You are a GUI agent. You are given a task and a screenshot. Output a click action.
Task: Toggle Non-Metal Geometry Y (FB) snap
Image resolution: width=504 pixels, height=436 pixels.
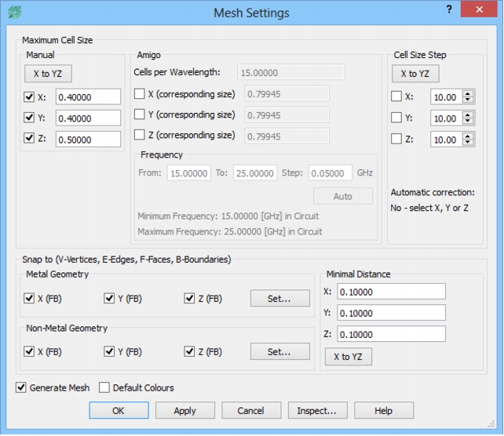tap(109, 351)
